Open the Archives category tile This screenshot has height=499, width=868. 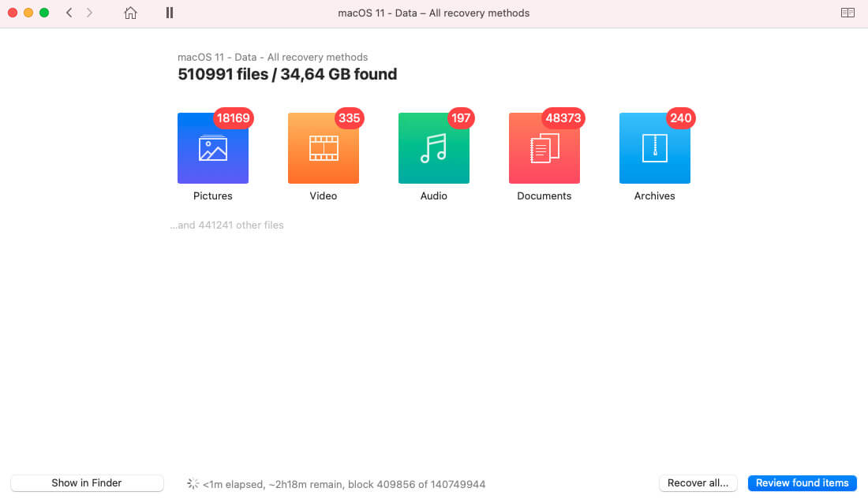654,148
